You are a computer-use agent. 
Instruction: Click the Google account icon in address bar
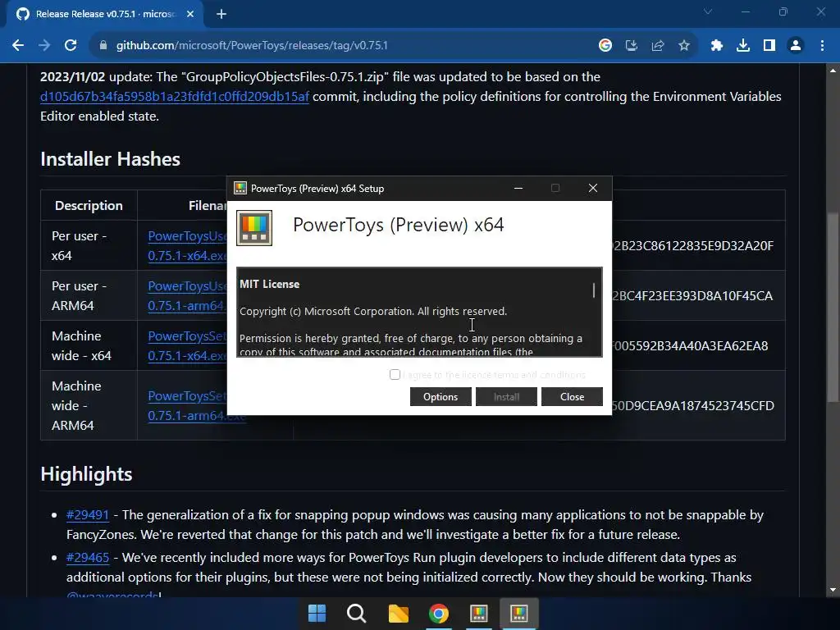[605, 46]
